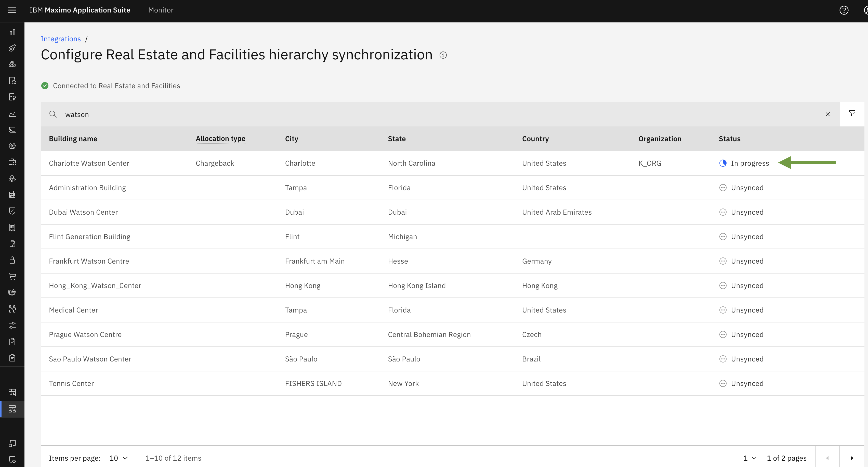Click the Country column header
The height and width of the screenshot is (467, 868).
[x=535, y=138]
